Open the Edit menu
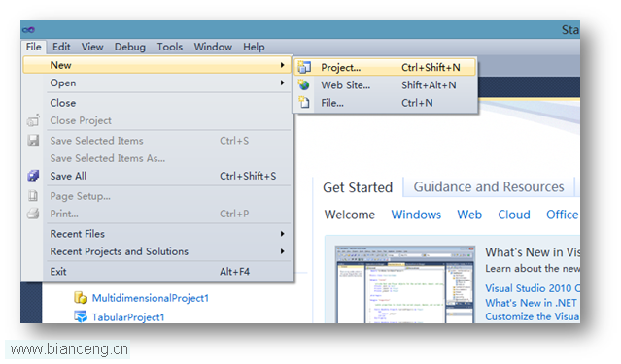The height and width of the screenshot is (364, 621). 61,47
